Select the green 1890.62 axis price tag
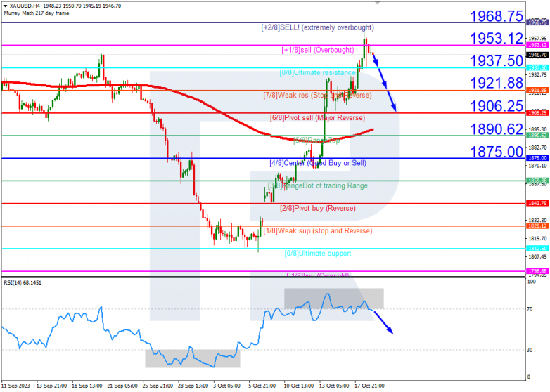Screen dimensions: 550x392 coord(537,136)
